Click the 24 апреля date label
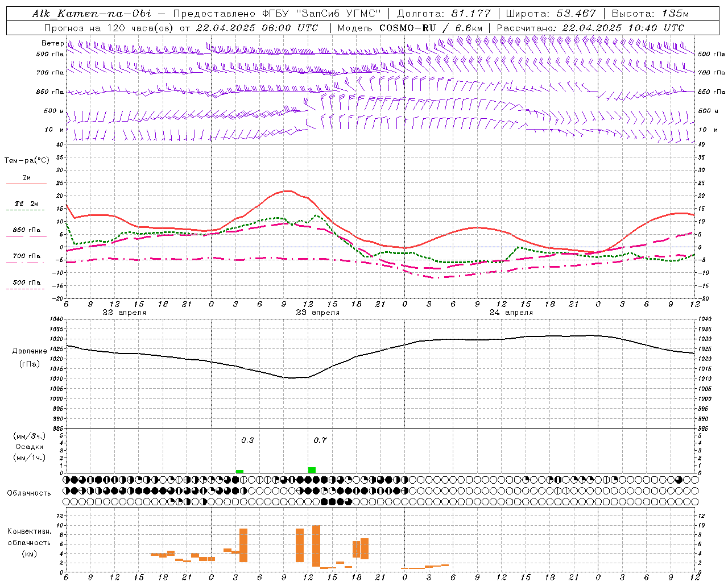This screenshot has height=582, width=728. click(511, 313)
